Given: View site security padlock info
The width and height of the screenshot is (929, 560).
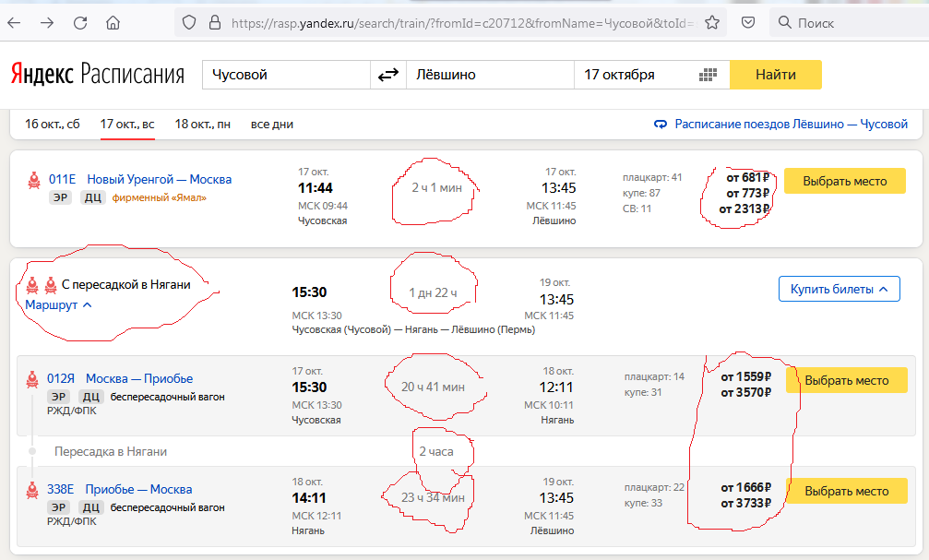Looking at the screenshot, I should [x=215, y=23].
